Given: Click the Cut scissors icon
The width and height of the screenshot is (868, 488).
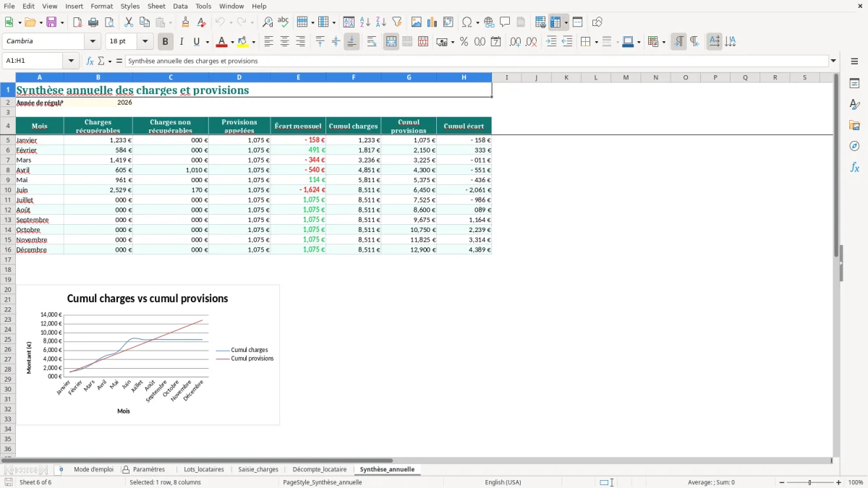Looking at the screenshot, I should tap(128, 22).
